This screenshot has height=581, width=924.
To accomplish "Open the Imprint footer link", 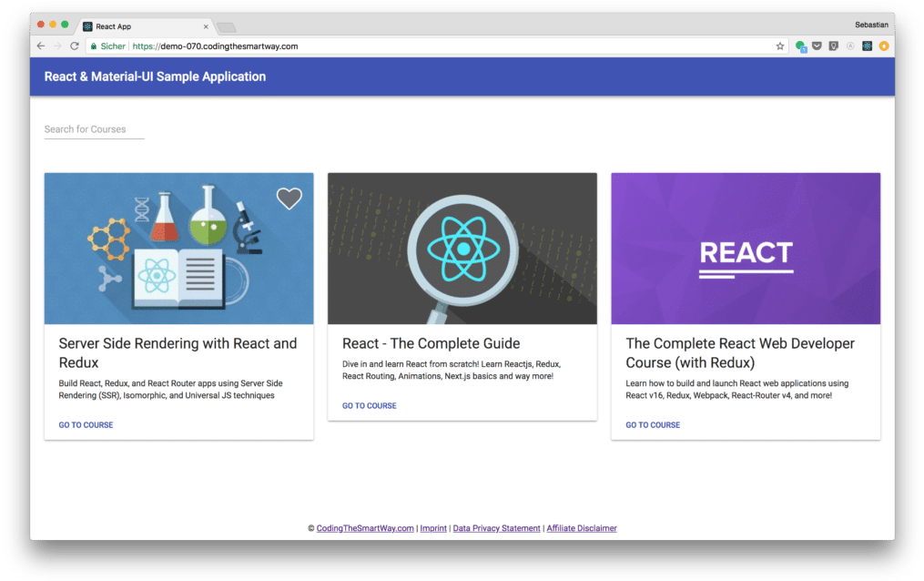I will click(432, 527).
